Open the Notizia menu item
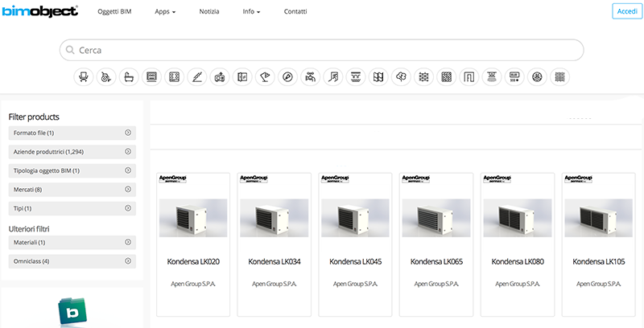The height and width of the screenshot is (328, 644). (x=209, y=11)
